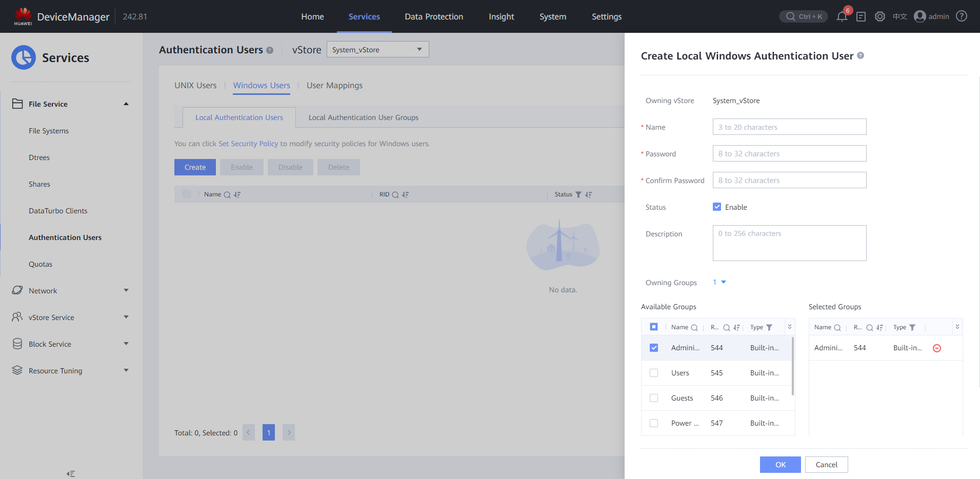Open the Data Protection menu
This screenshot has height=479, width=980.
coord(434,16)
